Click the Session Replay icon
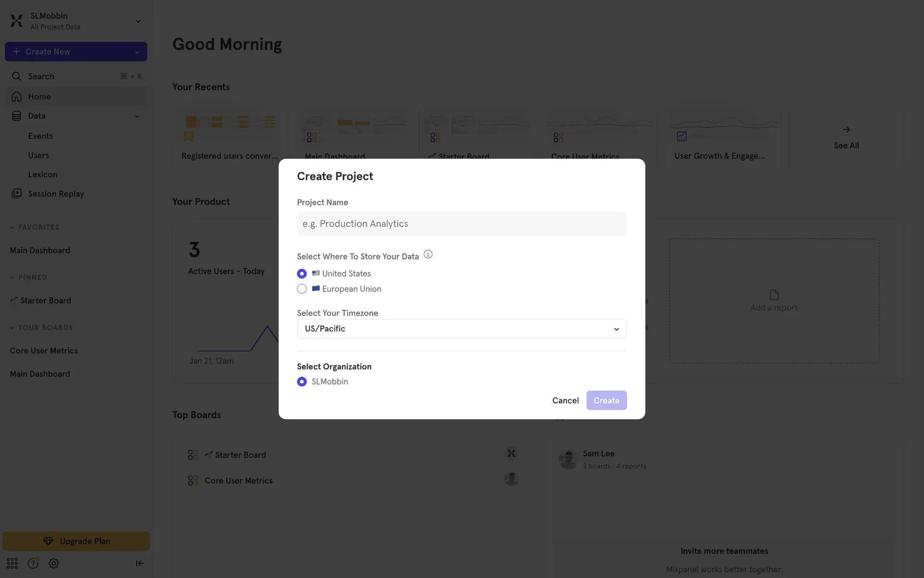924x578 pixels. pos(17,193)
